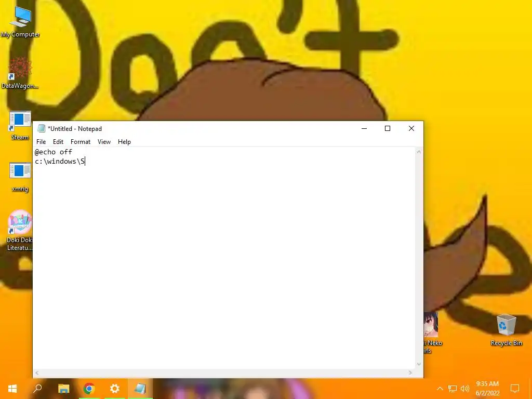Select the Steam desktop shortcut
This screenshot has height=399, width=532.
(20, 126)
